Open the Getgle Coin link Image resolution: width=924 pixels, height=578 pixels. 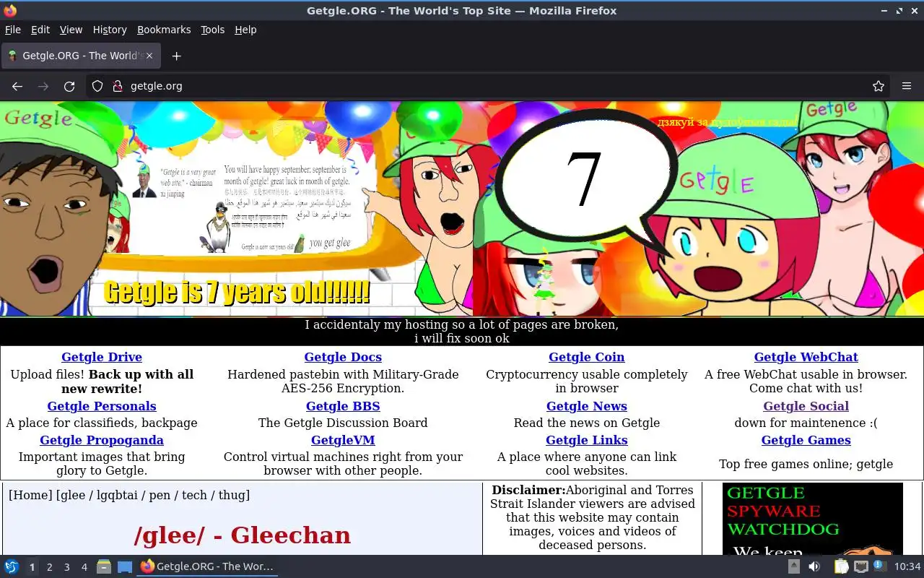click(x=586, y=357)
